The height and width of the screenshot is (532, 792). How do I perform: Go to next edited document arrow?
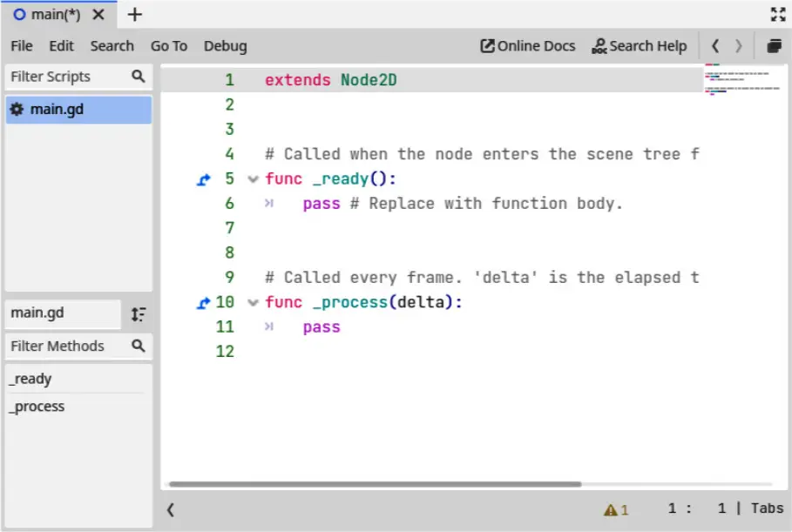739,46
